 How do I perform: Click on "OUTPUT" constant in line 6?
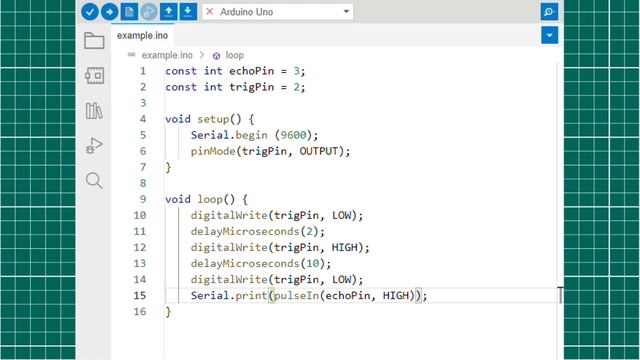[319, 151]
